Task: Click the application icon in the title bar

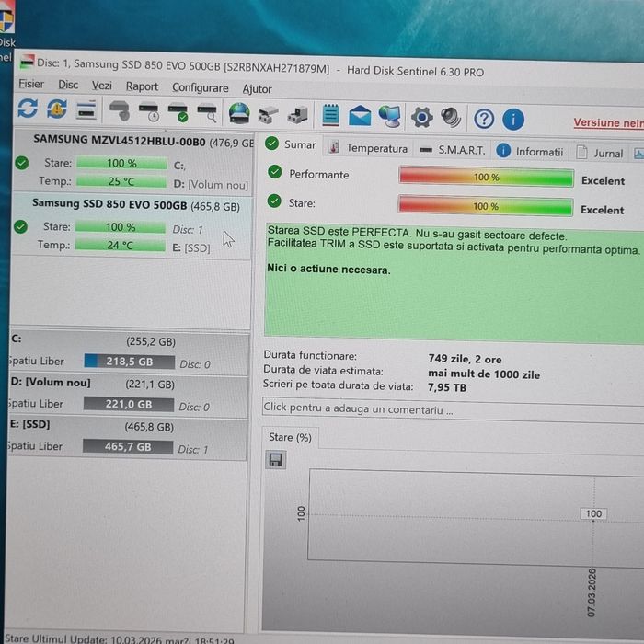Action: click(x=27, y=62)
